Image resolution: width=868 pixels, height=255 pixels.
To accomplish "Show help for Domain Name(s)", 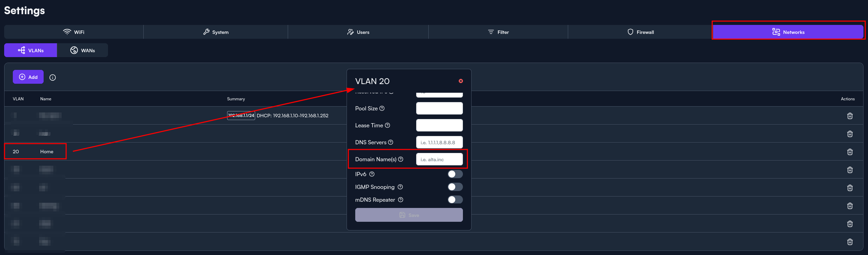I will (401, 159).
